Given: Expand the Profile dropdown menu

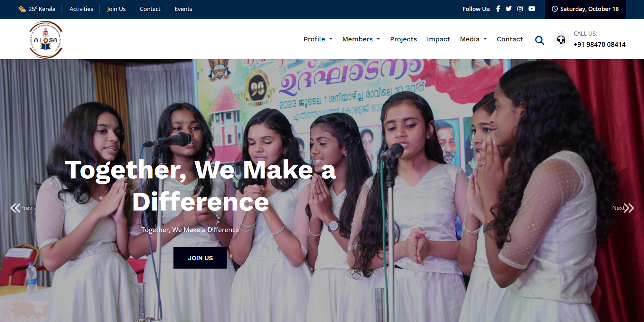Looking at the screenshot, I should click(x=318, y=39).
